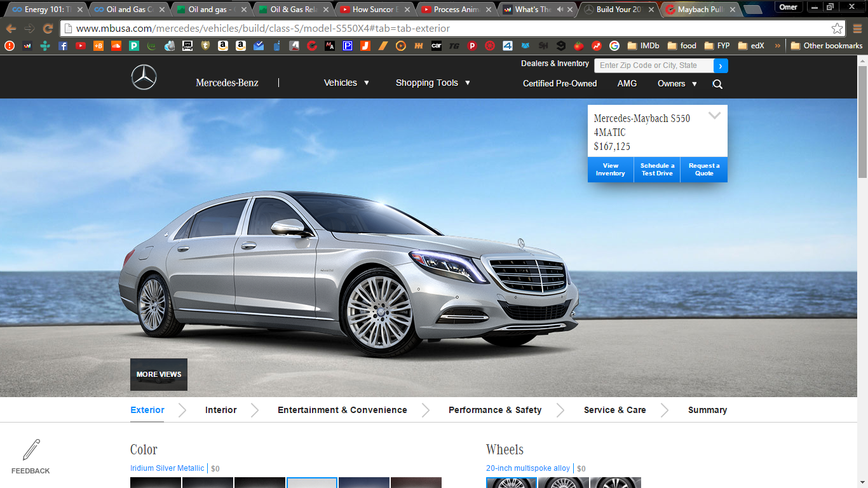The height and width of the screenshot is (488, 868).
Task: Click the Dealers & Inventory link
Action: [555, 64]
